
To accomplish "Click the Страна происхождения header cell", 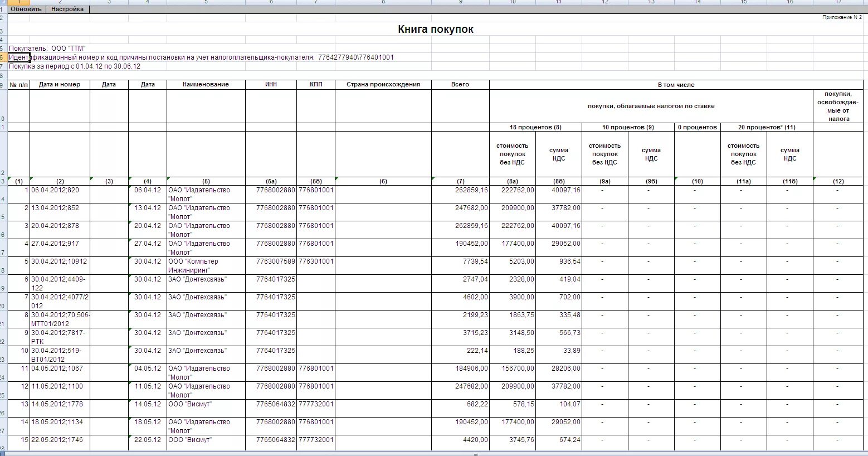I will coord(383,85).
